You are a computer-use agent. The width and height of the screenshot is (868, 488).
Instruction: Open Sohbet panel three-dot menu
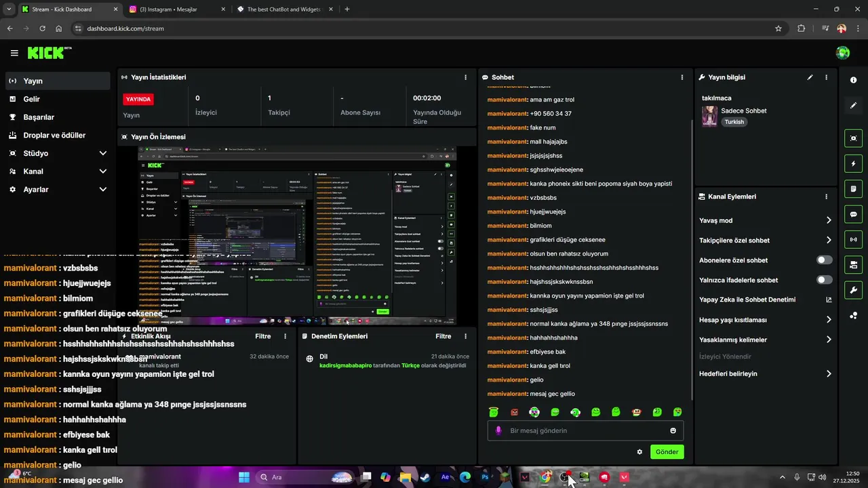point(682,77)
